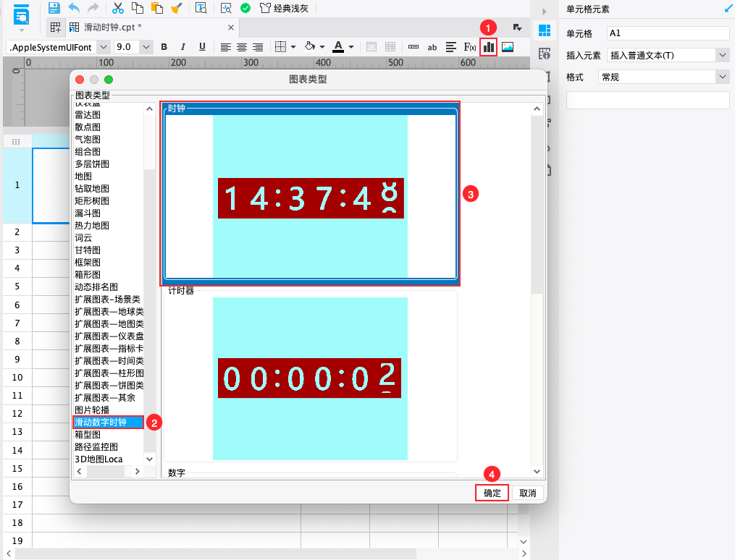Collapse the right panel arrow

point(545,12)
